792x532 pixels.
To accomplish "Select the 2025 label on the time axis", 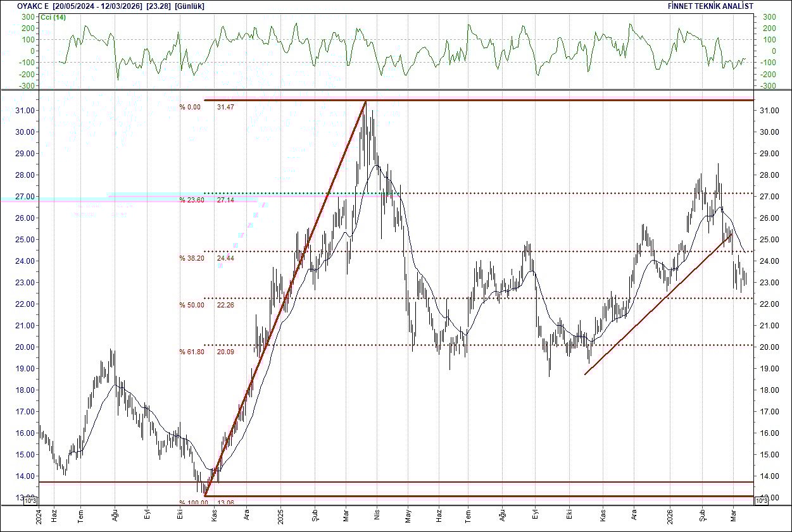I will pyautogui.click(x=281, y=516).
